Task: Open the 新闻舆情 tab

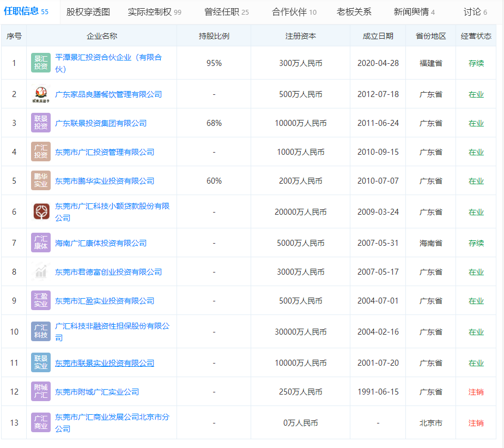Action: click(x=414, y=12)
